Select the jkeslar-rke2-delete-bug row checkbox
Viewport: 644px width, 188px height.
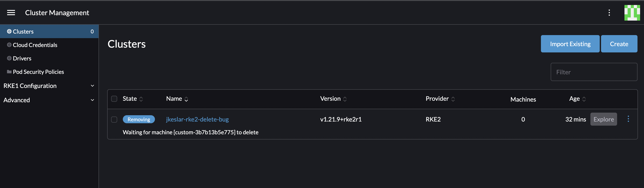click(x=114, y=119)
